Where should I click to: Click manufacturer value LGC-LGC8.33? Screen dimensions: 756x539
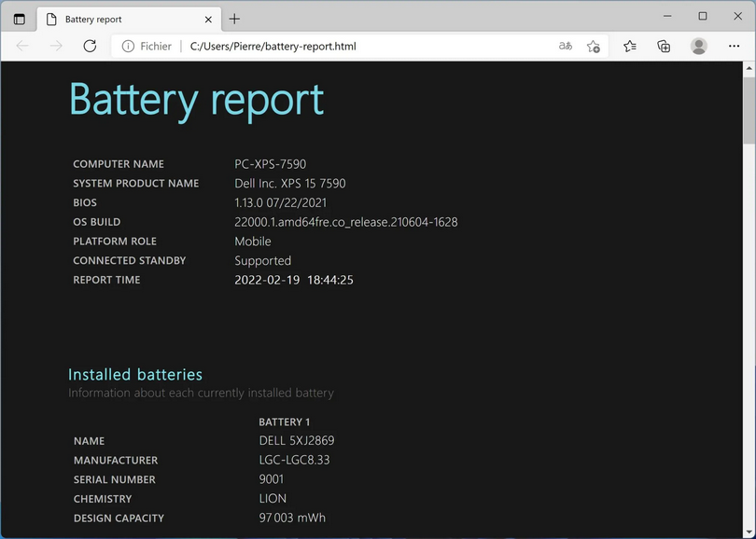(x=294, y=460)
